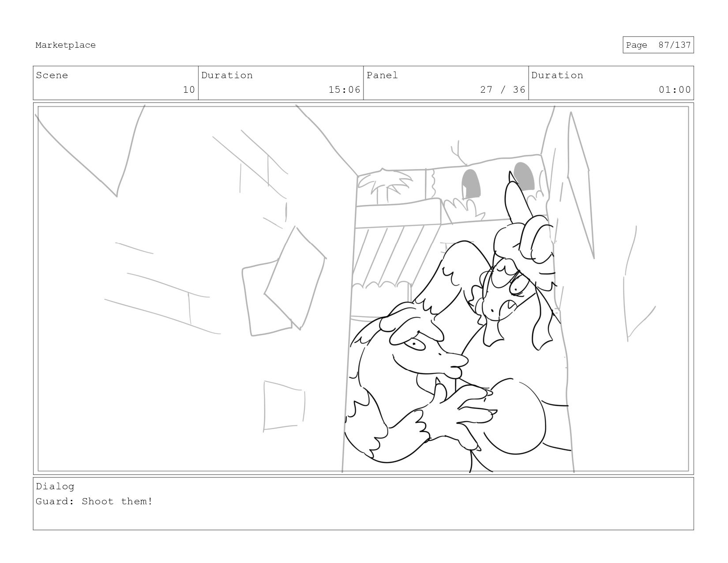The height and width of the screenshot is (563, 728).
Task: Click the scene number '10'
Action: (189, 90)
